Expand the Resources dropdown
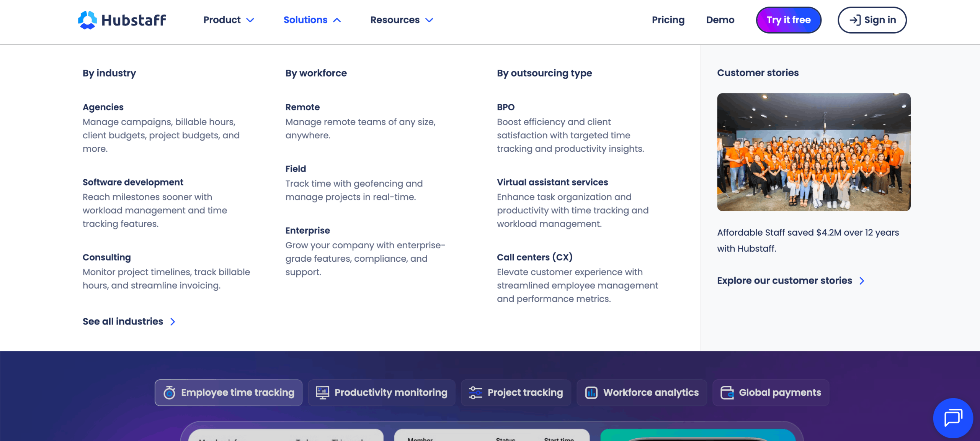The width and height of the screenshot is (980, 441). [401, 20]
